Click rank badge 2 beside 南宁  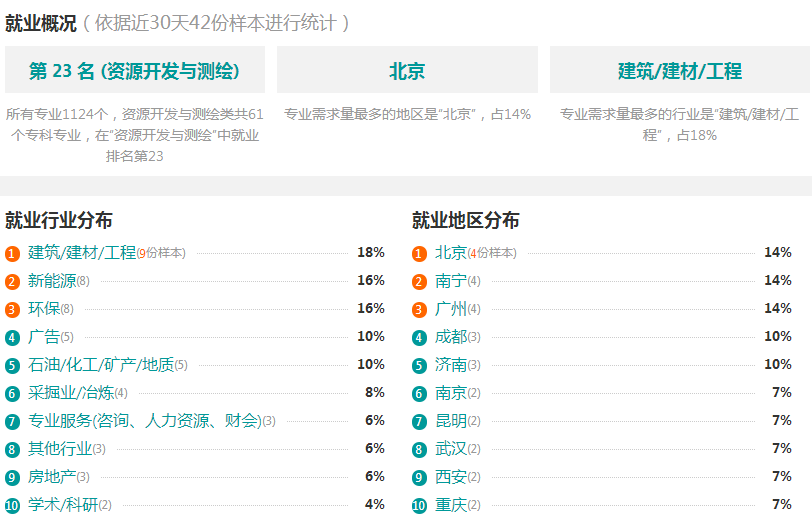coord(419,282)
